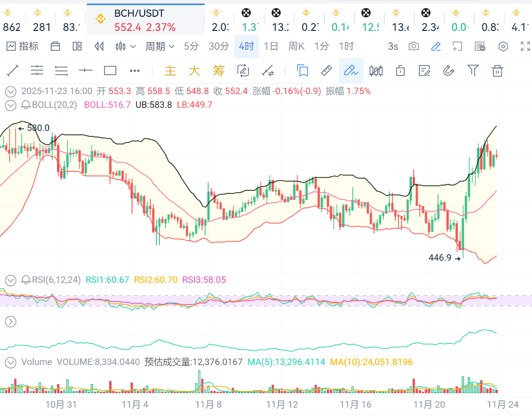
Task: Switch to the 1日 timeframe tab
Action: pyautogui.click(x=271, y=47)
